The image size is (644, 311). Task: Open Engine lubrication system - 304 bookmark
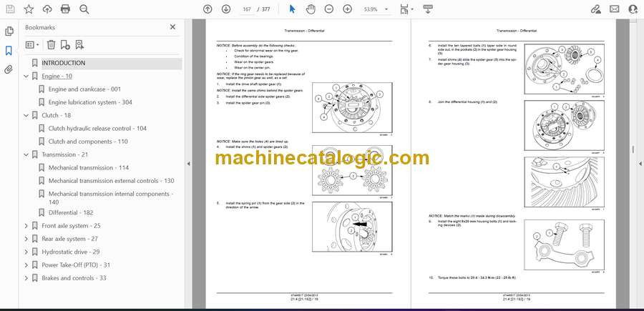point(90,102)
